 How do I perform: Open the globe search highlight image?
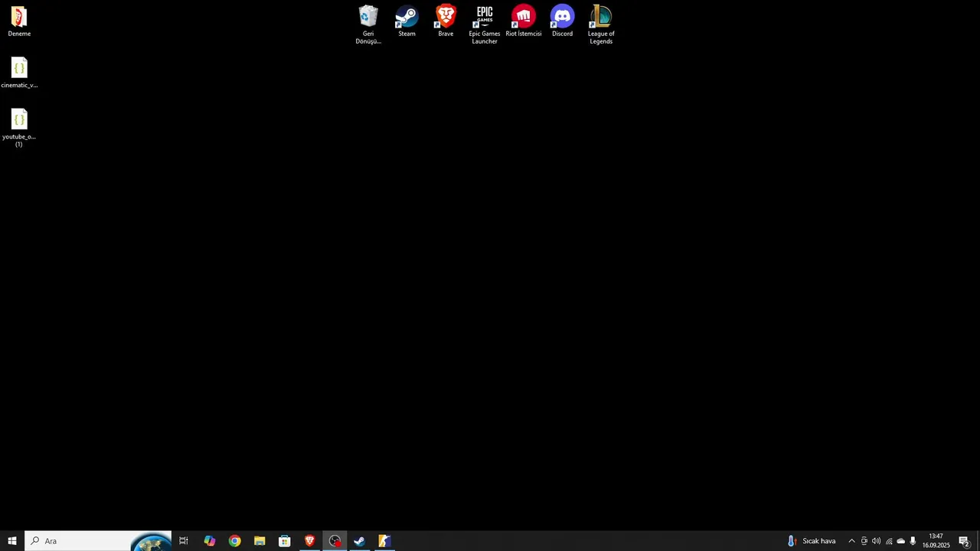coord(151,542)
